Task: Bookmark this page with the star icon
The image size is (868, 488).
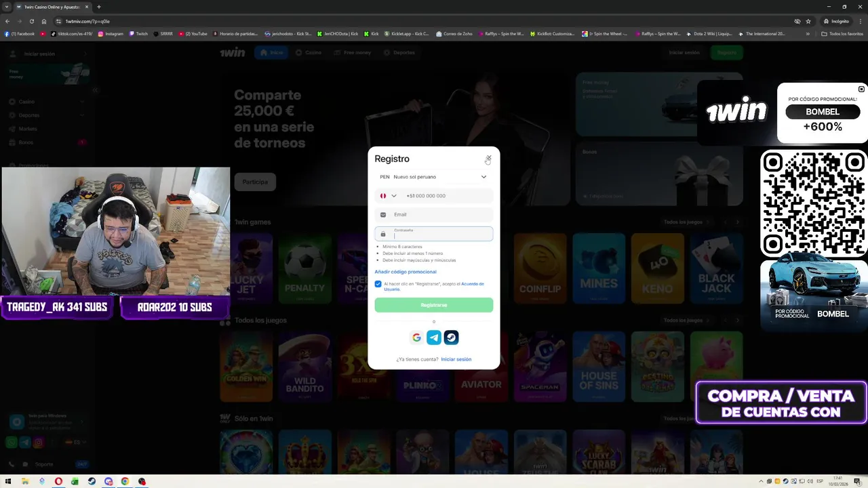Action: click(x=808, y=21)
